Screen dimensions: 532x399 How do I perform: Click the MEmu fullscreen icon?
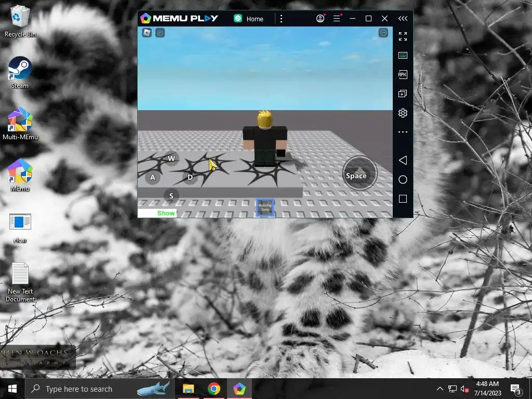pyautogui.click(x=403, y=36)
